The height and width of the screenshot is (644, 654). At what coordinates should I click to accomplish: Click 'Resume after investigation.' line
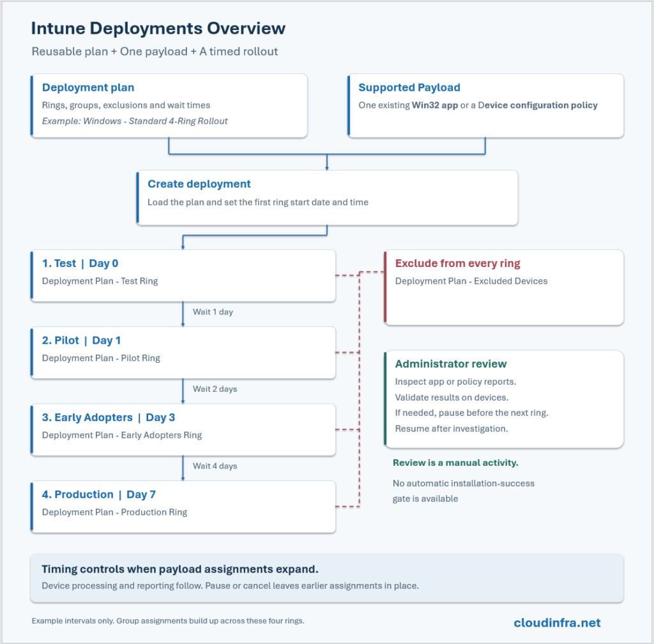pos(452,429)
